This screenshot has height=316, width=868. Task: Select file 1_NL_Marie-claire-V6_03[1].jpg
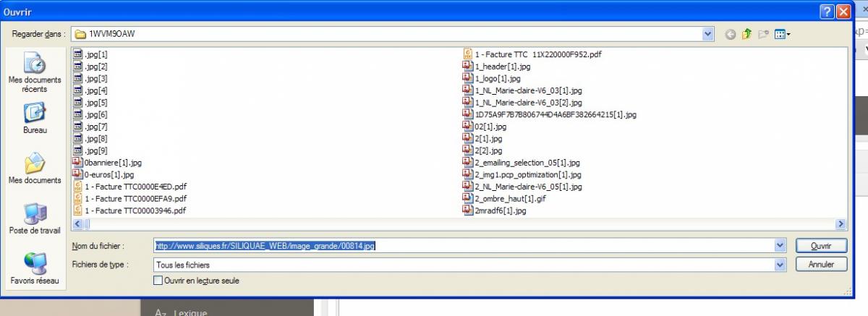[x=528, y=90]
